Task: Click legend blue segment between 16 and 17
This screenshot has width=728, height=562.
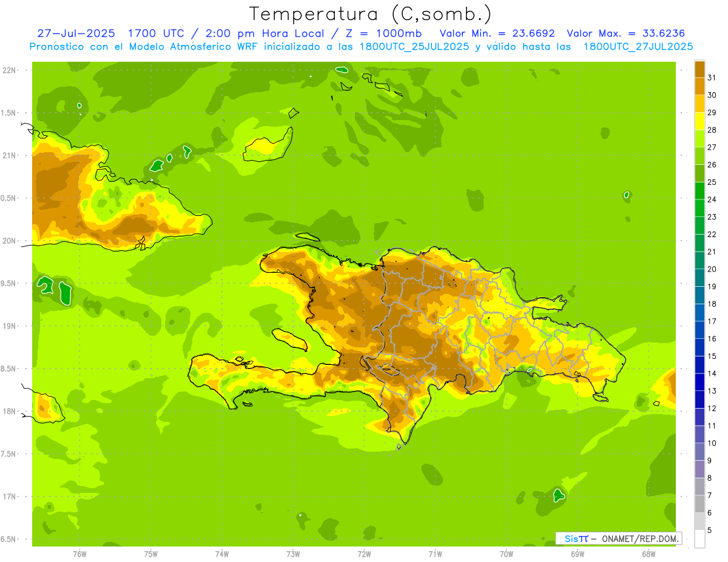Action: [x=699, y=330]
